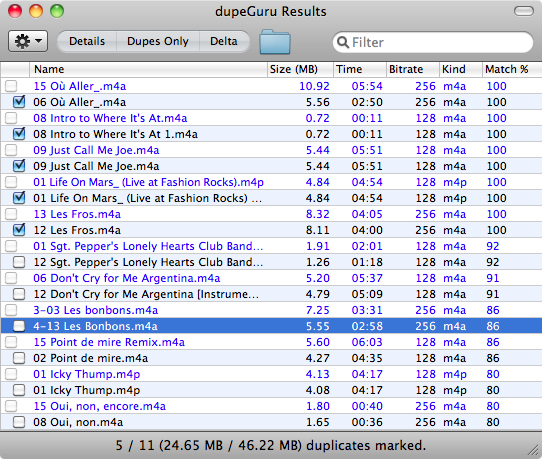Toggle the Delta values button
The height and width of the screenshot is (459, 542).
click(x=224, y=41)
